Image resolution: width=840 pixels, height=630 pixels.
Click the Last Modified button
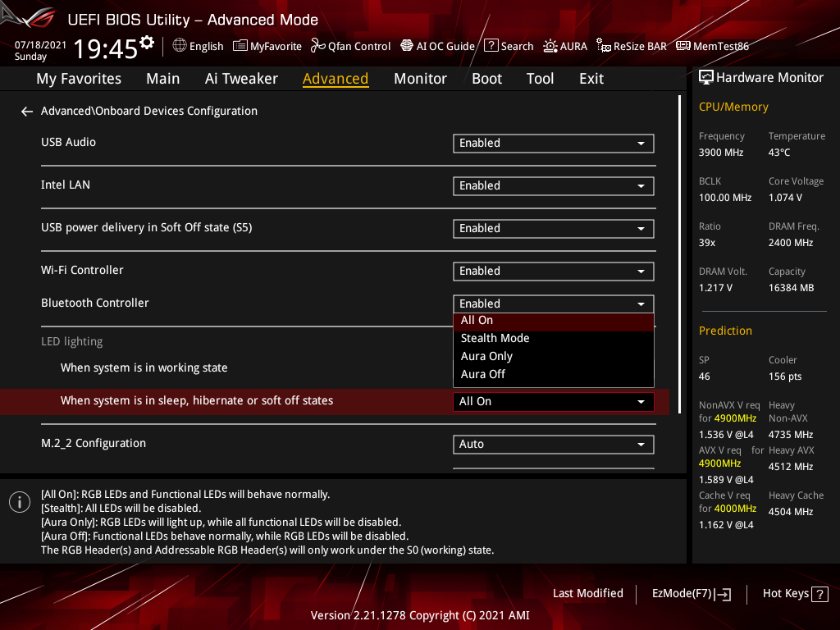pyautogui.click(x=587, y=593)
